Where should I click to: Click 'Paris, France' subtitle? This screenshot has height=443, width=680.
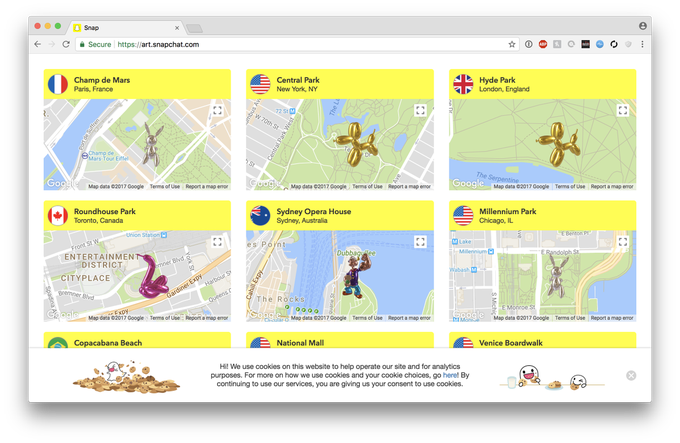tap(93, 89)
